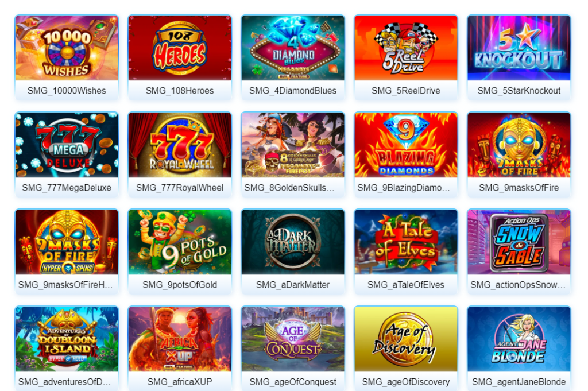Open Adventures of Doubloon Island thumbnail
The height and width of the screenshot is (391, 588).
(67, 339)
